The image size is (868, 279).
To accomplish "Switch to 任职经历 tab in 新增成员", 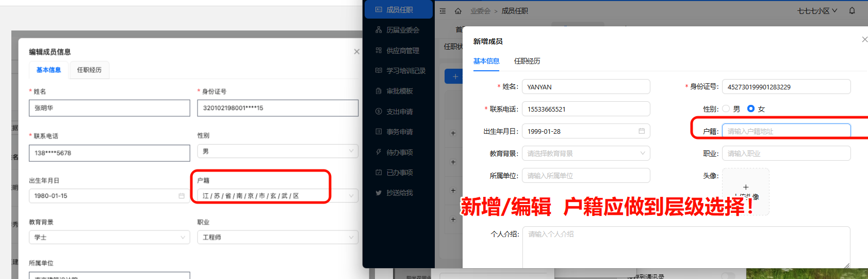I will tap(527, 61).
